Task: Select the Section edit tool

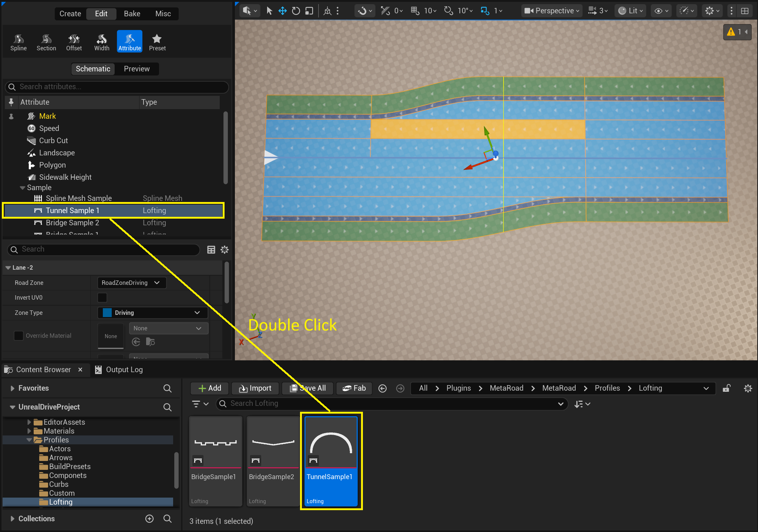Action: tap(46, 42)
